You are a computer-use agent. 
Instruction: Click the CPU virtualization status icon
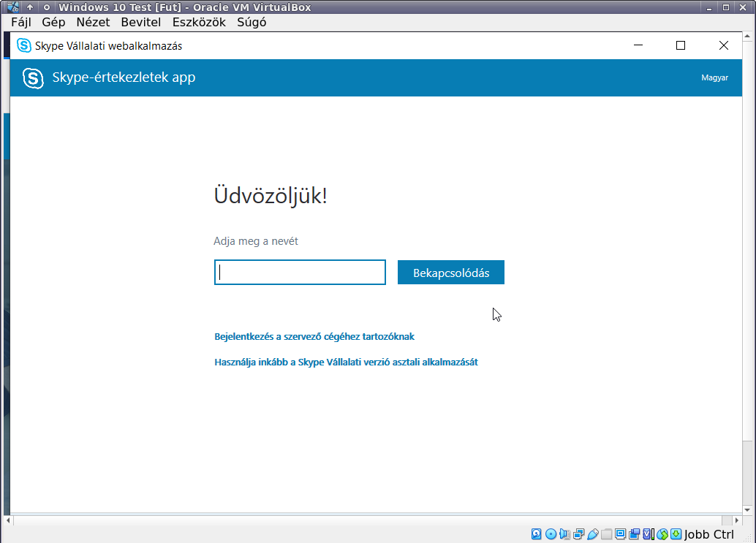pyautogui.click(x=649, y=533)
